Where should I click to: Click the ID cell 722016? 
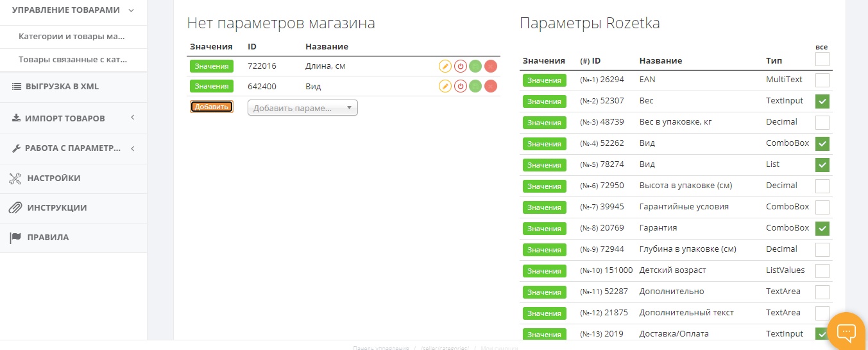[262, 66]
